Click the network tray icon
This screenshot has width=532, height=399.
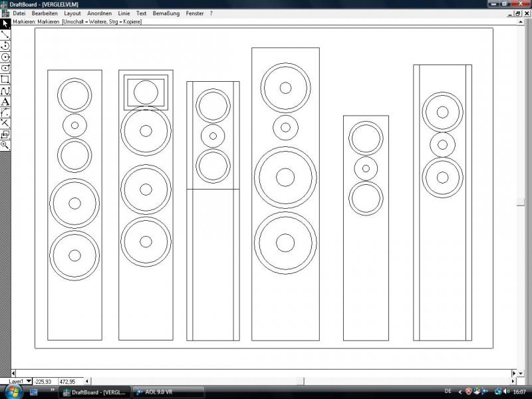(x=497, y=392)
